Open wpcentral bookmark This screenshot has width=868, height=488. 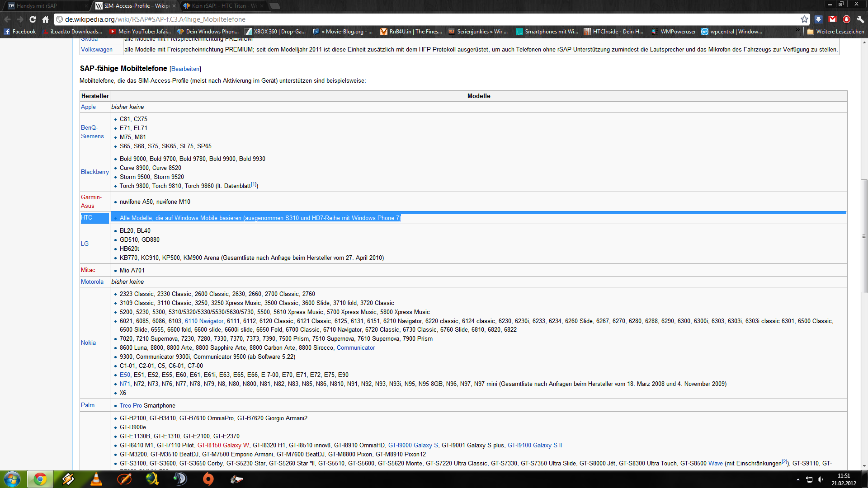point(732,32)
